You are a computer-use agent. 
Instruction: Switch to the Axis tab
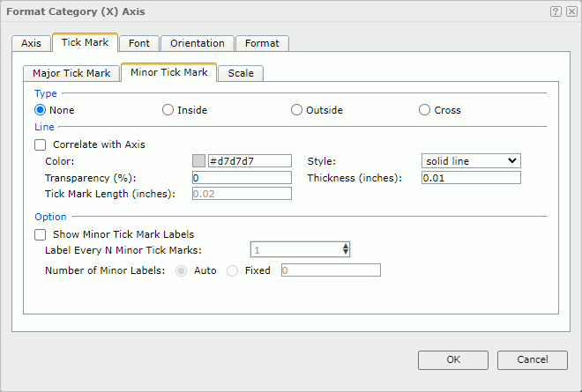coord(31,43)
